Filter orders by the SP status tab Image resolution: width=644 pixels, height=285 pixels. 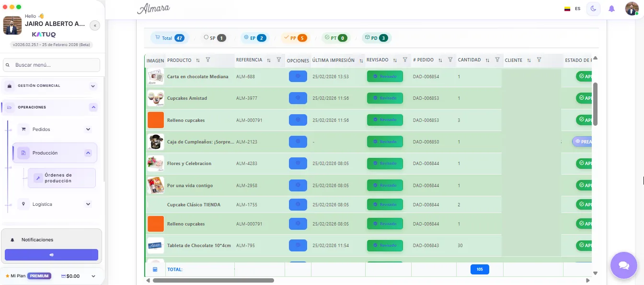215,38
